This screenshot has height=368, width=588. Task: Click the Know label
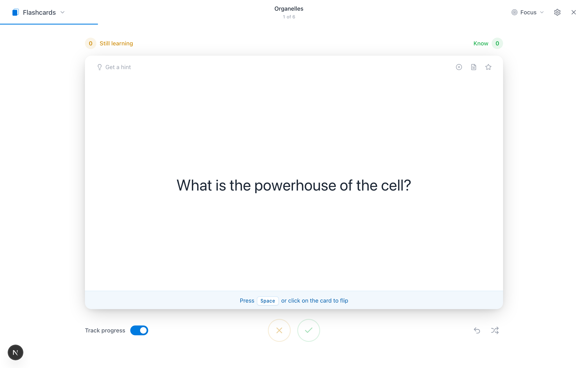(481, 43)
